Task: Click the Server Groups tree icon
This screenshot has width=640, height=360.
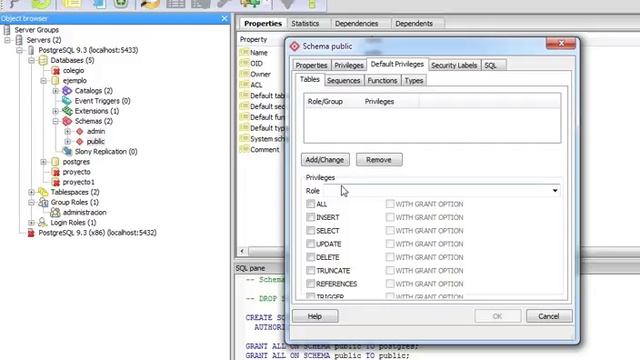Action: coord(7,30)
